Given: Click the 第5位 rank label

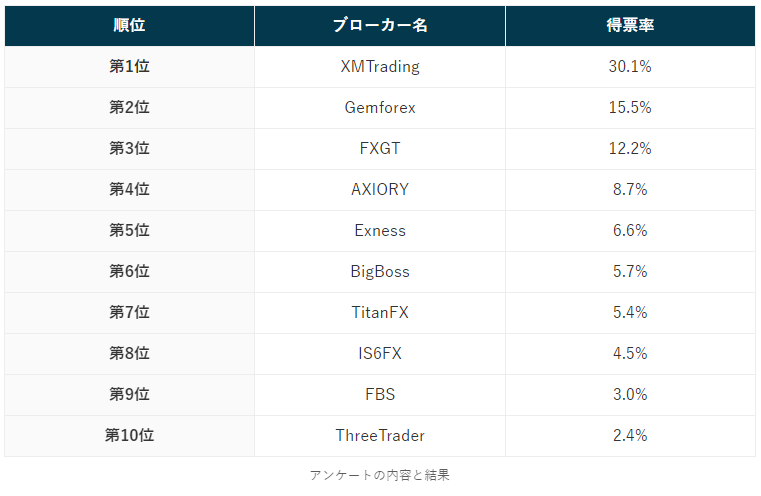Looking at the screenshot, I should tap(129, 231).
